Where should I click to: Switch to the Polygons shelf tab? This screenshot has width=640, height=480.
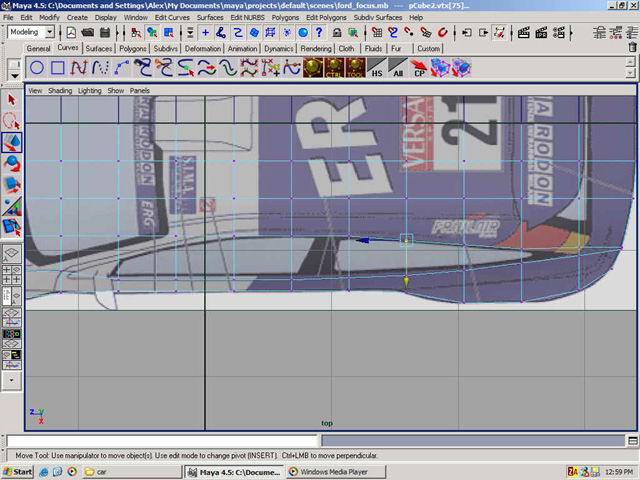coord(132,48)
